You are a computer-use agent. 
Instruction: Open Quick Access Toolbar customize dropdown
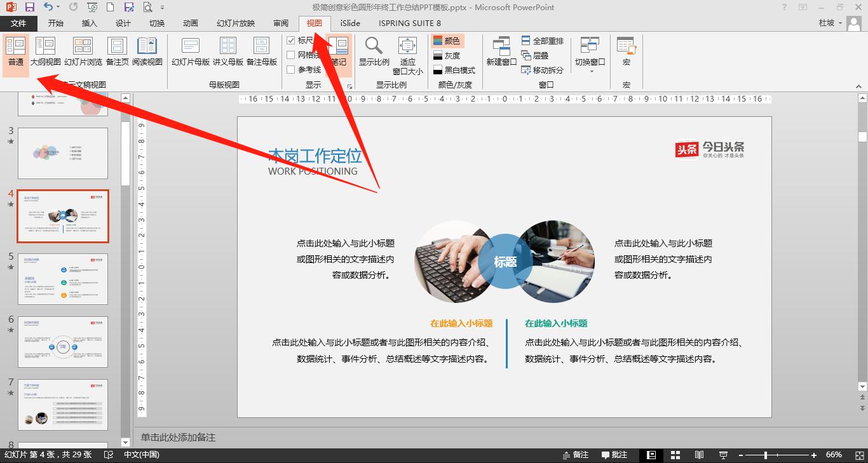162,8
